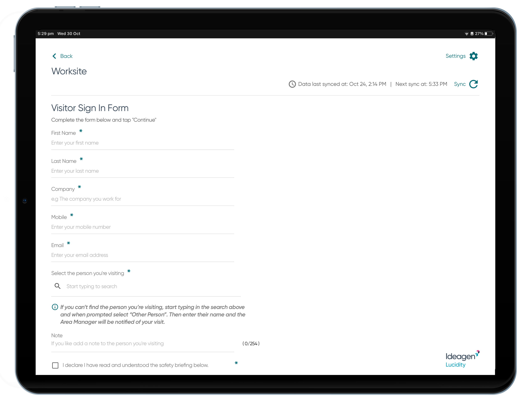532x401 pixels.
Task: Click the Back chevron arrow icon
Action: point(54,56)
